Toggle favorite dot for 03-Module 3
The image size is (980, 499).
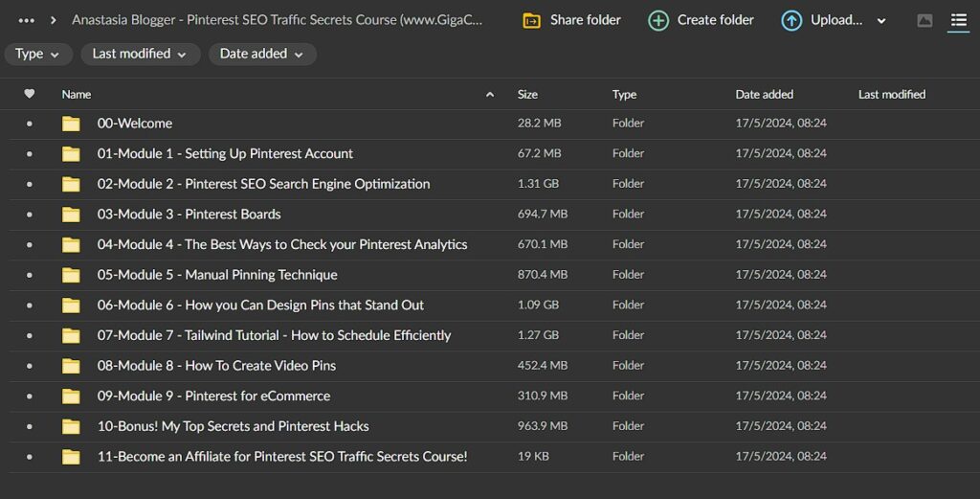tap(30, 215)
